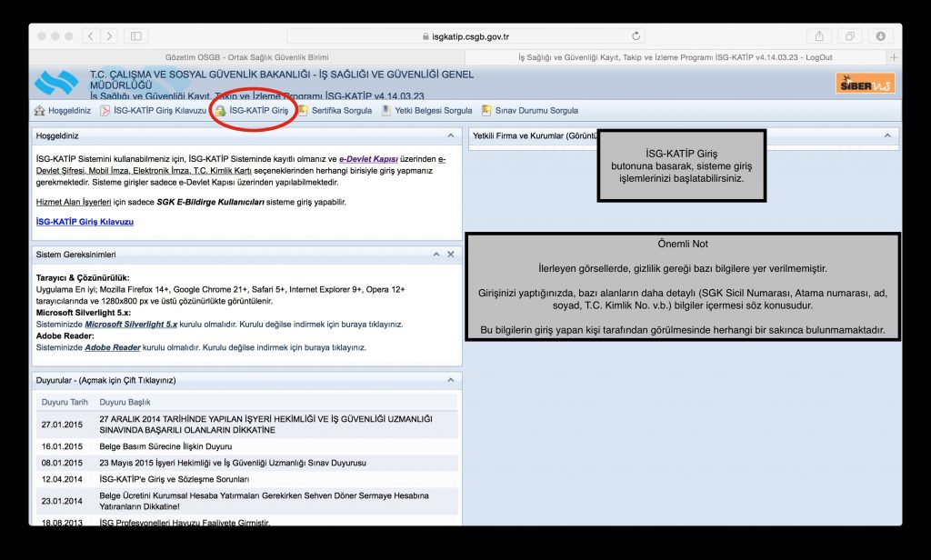Close the Sistem Gereksinimleri panel
This screenshot has height=560, width=931.
coord(451,255)
